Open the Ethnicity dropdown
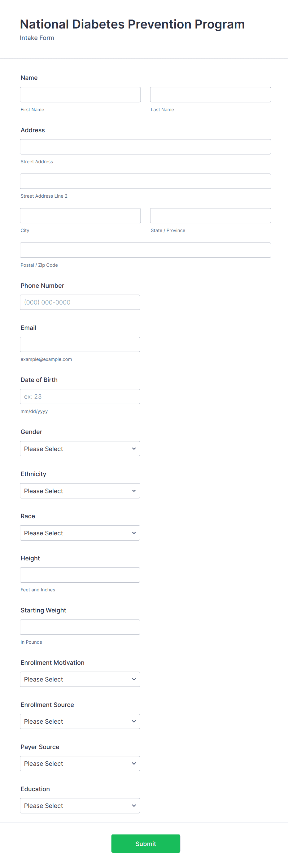Screen dimensions: 288x868 click(x=80, y=491)
